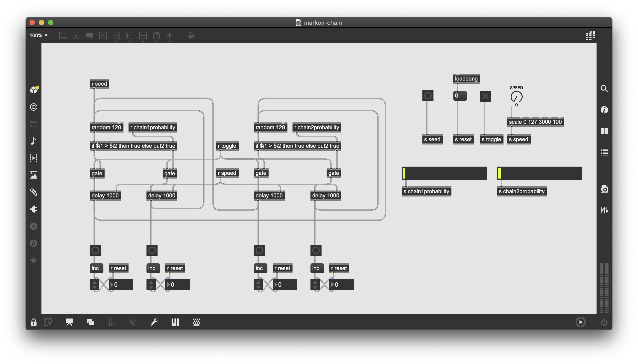Toggle snap to grid icon

133,322
